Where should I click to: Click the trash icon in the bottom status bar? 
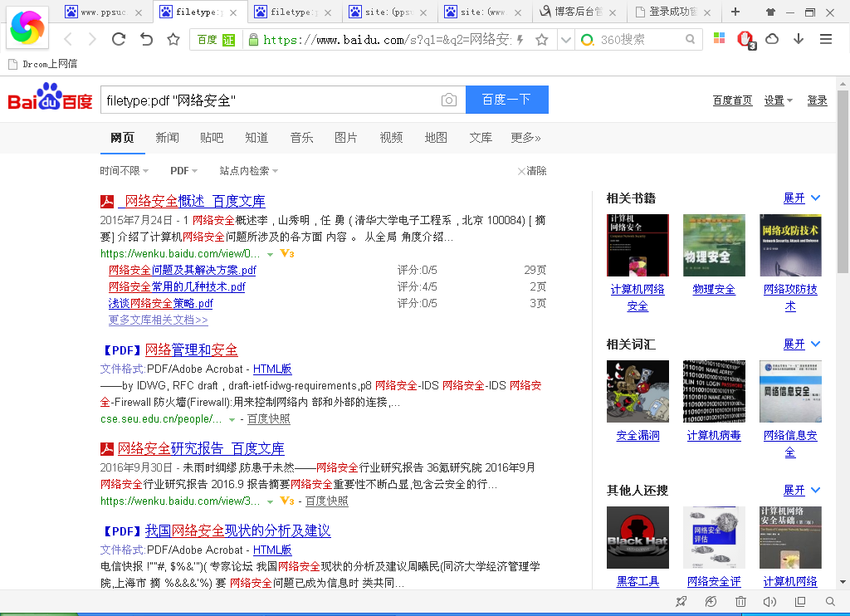740,601
